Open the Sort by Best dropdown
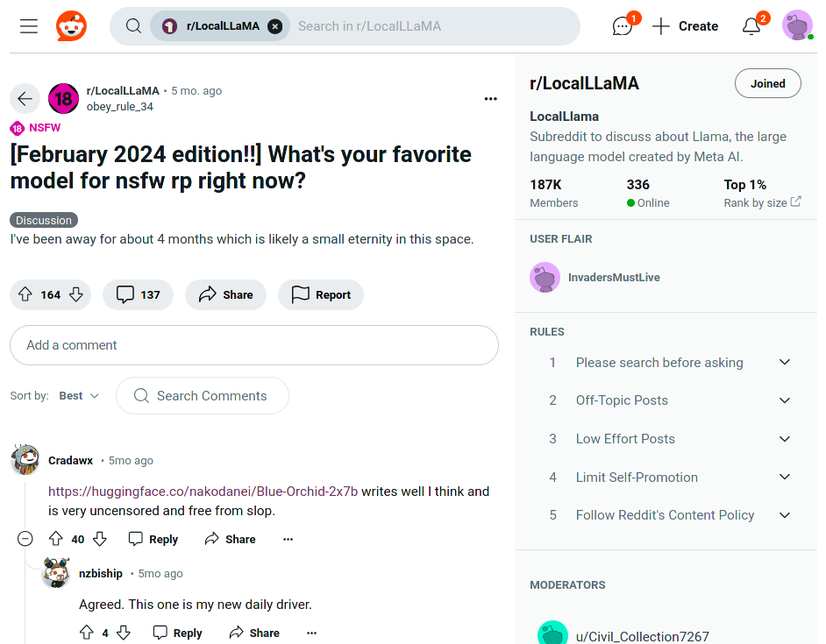This screenshot has height=644, width=826. coord(79,396)
